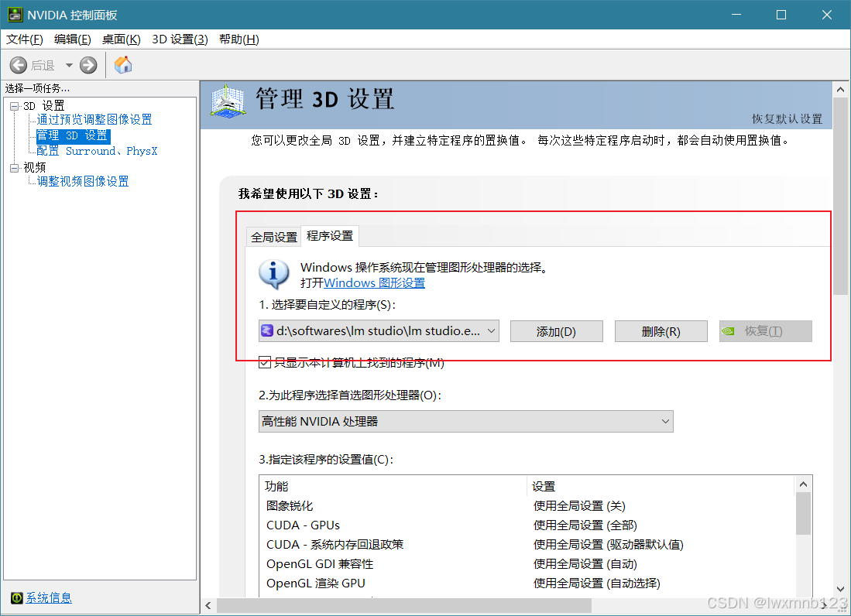
Task: Click 使用全局设置 (关) value
Action: pyautogui.click(x=579, y=506)
